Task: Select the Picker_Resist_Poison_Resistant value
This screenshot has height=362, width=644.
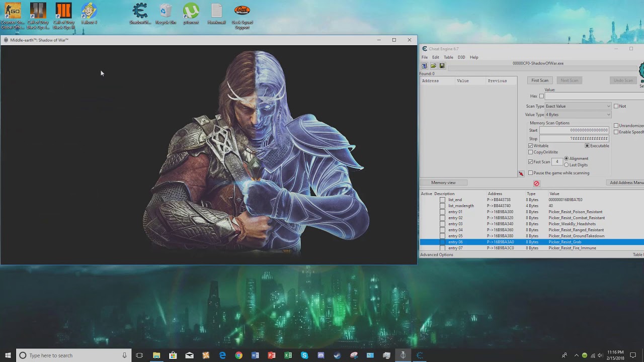Action: point(575,212)
